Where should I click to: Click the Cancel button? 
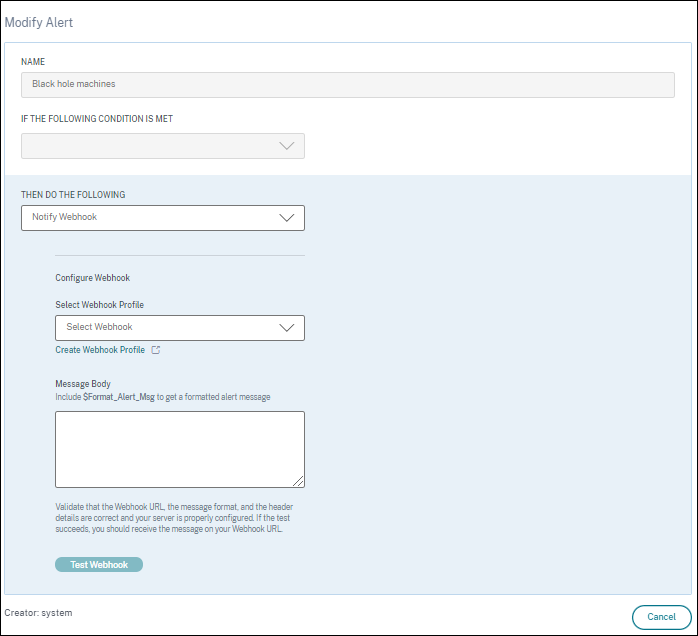tap(661, 617)
